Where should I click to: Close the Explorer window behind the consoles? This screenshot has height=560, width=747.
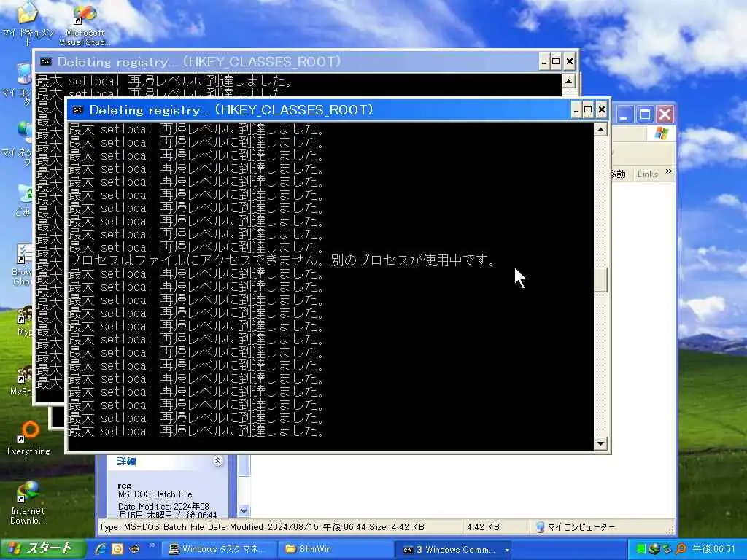665,114
